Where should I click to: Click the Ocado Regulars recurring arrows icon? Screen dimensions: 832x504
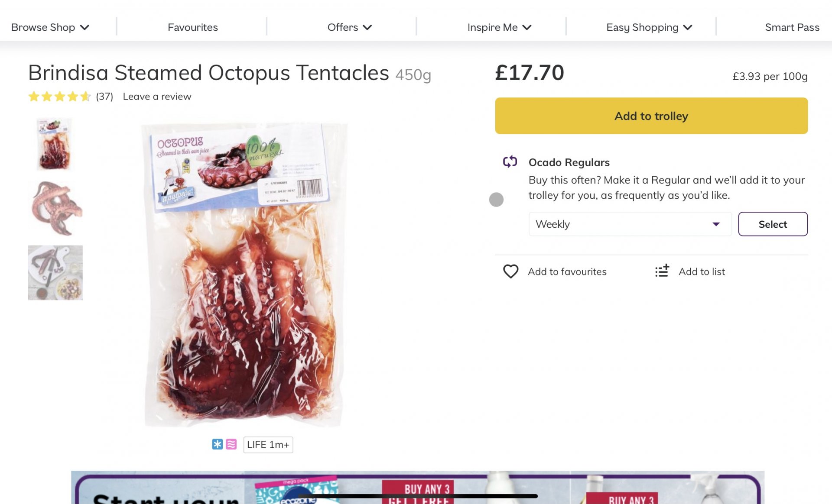[510, 162]
